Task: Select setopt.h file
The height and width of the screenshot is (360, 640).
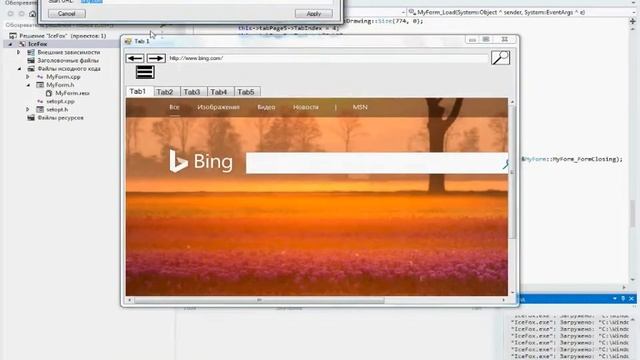Action: click(x=57, y=109)
